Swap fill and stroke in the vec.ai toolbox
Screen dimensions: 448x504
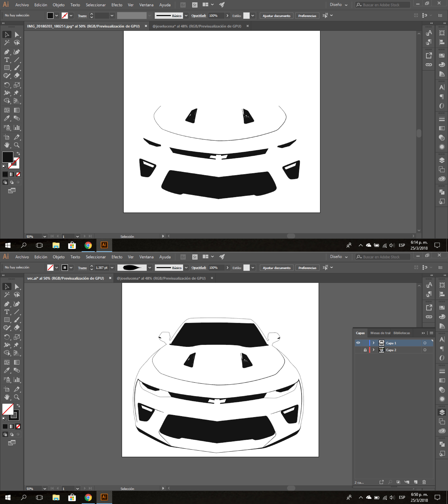tap(18, 406)
